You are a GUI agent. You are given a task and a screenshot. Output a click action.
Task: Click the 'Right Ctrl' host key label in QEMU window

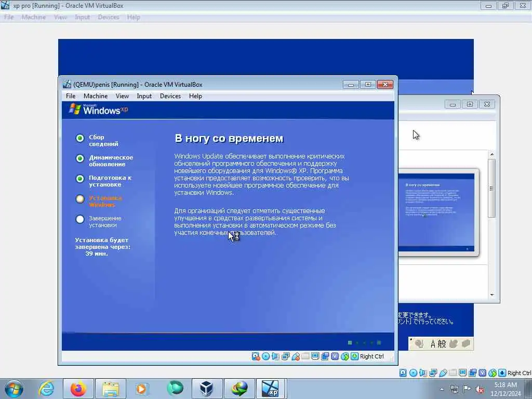point(372,356)
